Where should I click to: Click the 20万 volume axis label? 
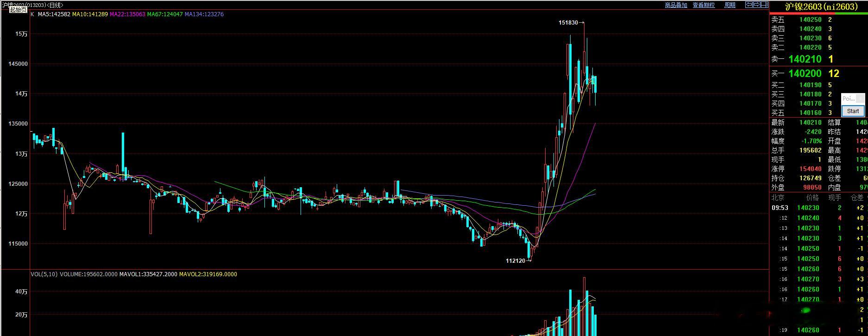(22, 315)
